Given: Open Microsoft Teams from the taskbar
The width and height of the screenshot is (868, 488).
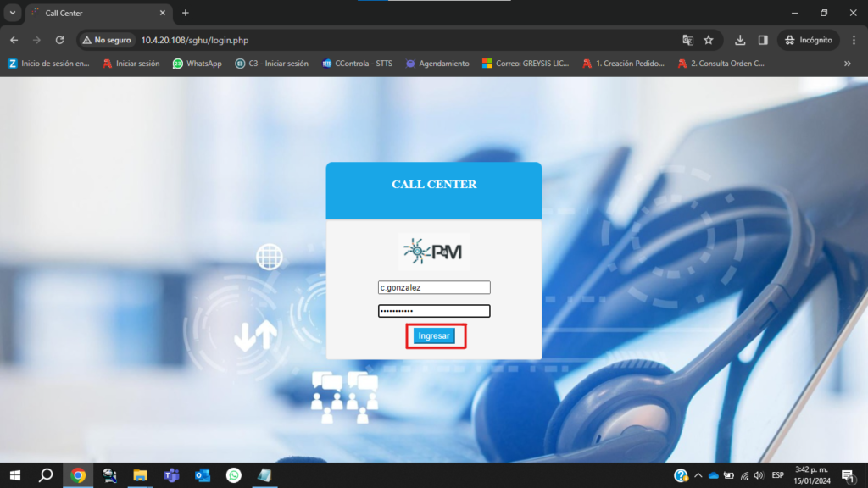Looking at the screenshot, I should [x=171, y=475].
